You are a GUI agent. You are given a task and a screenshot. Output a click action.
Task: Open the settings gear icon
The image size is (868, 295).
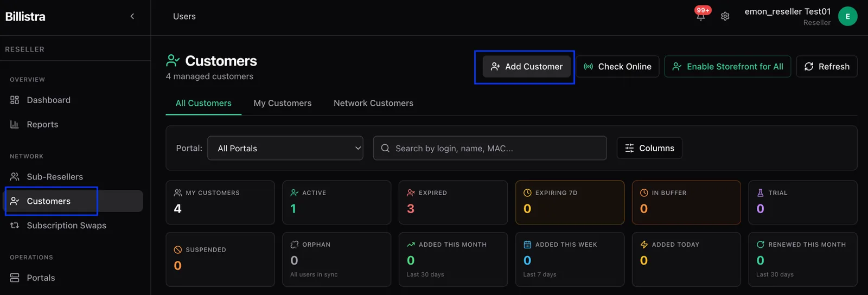click(725, 16)
